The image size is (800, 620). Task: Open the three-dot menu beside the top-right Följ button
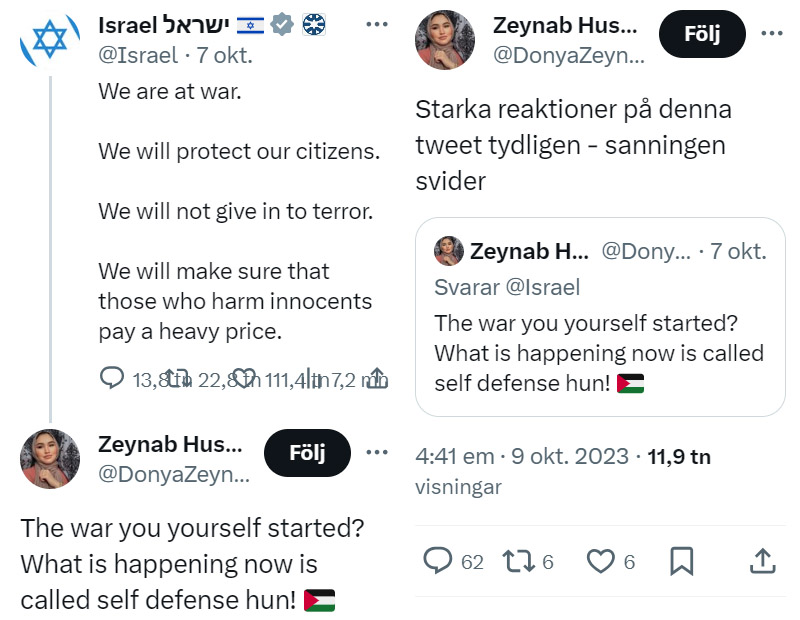(772, 33)
